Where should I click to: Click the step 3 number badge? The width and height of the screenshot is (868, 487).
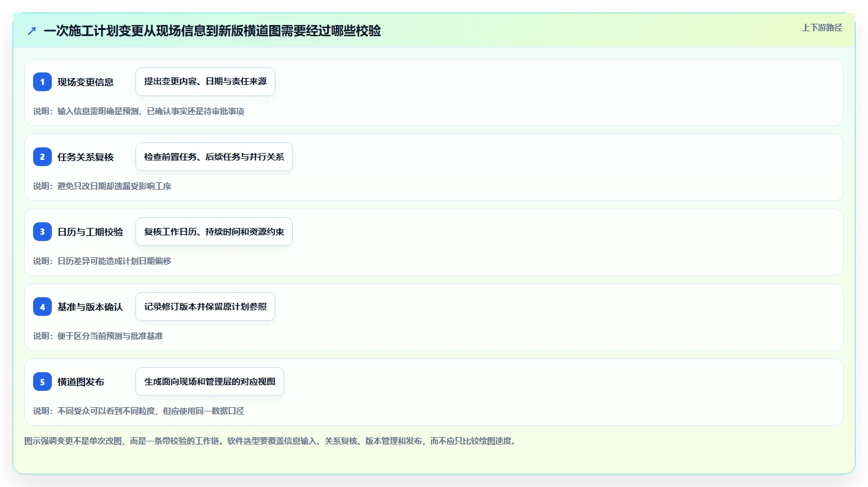[x=42, y=232]
